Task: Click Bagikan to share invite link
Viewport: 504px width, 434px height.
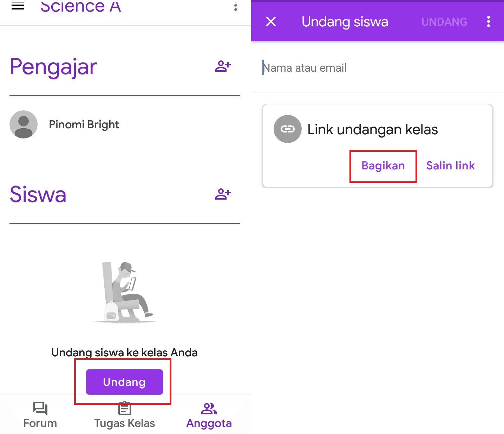Action: click(x=383, y=166)
